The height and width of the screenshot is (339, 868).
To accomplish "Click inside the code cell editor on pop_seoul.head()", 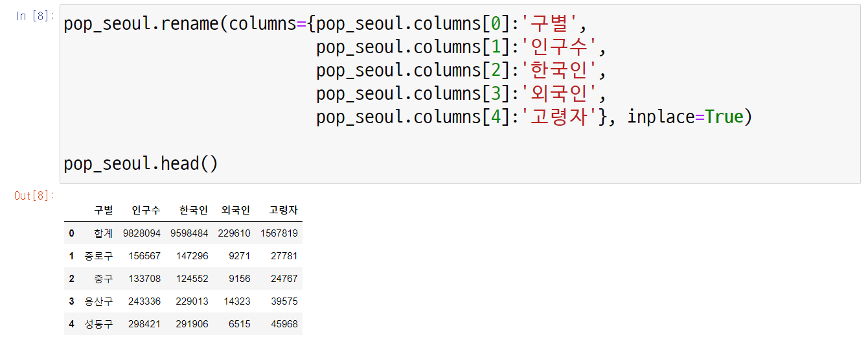I will pyautogui.click(x=141, y=163).
